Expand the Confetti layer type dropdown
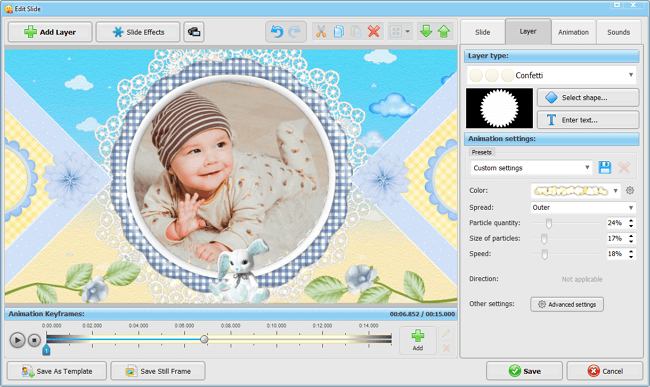 tap(631, 75)
